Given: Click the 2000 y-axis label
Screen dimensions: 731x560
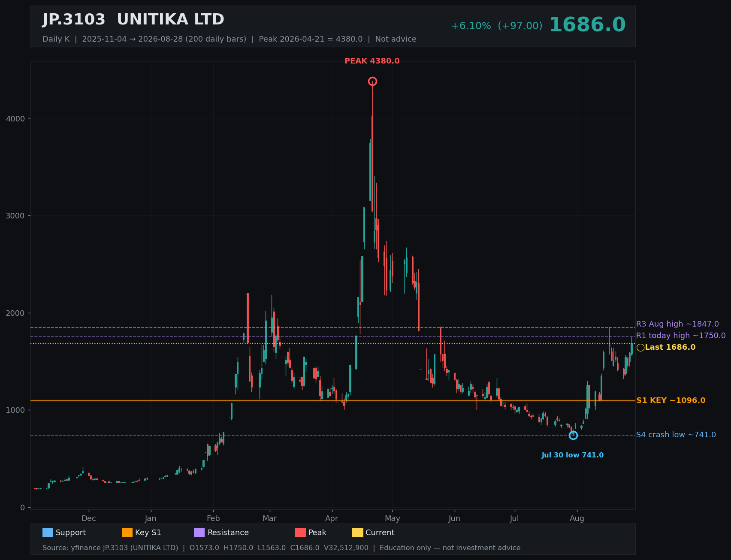Looking at the screenshot, I should pyautogui.click(x=15, y=313).
